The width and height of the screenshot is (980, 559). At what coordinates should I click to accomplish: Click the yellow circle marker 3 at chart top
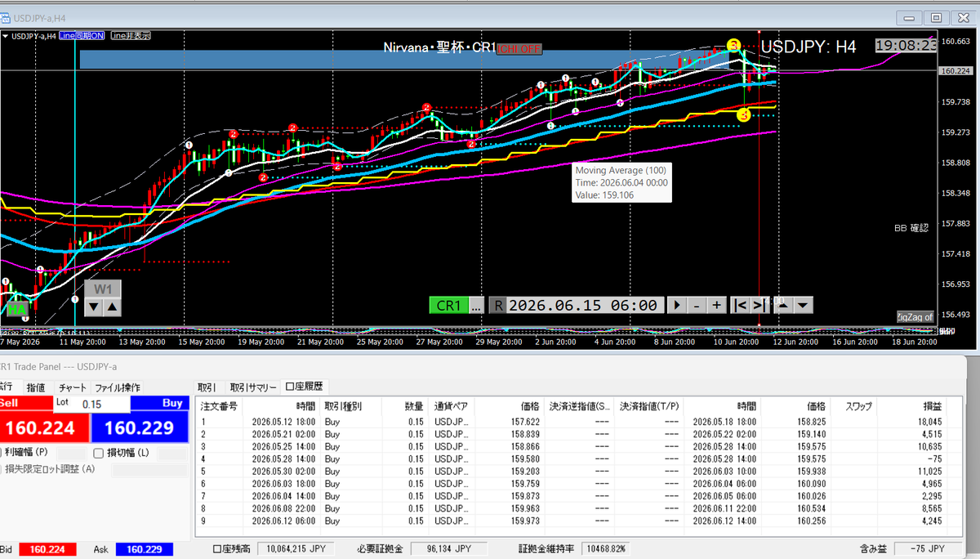(x=734, y=44)
